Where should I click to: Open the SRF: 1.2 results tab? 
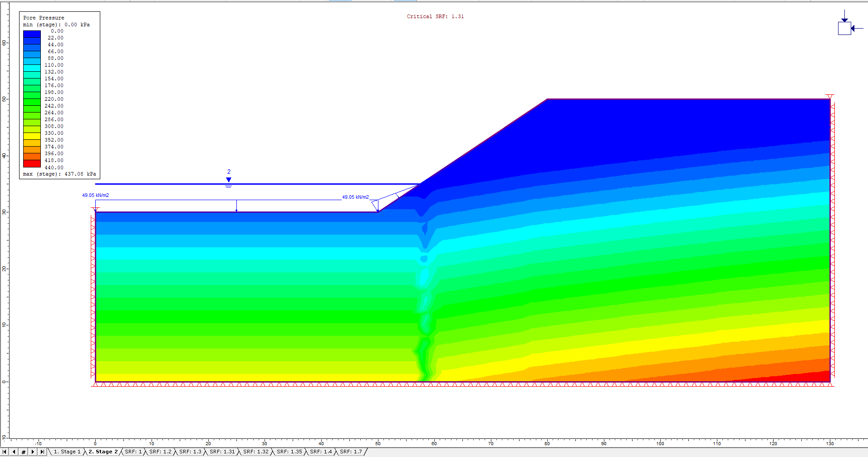(x=159, y=452)
